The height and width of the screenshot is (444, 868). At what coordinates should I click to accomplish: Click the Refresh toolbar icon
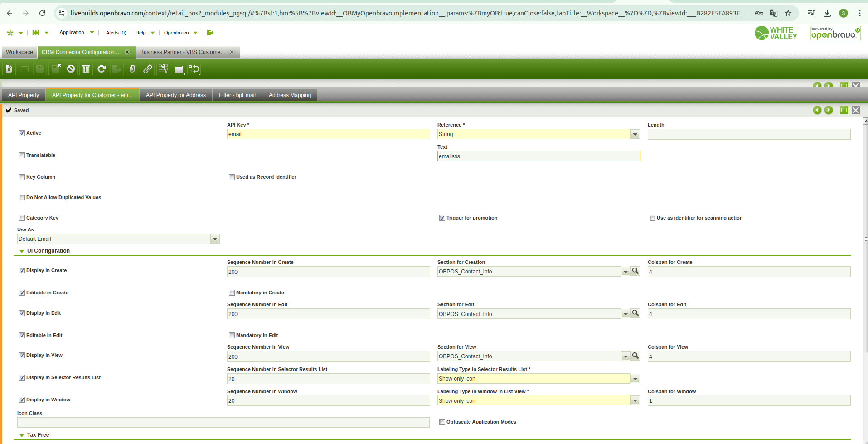[x=102, y=69]
